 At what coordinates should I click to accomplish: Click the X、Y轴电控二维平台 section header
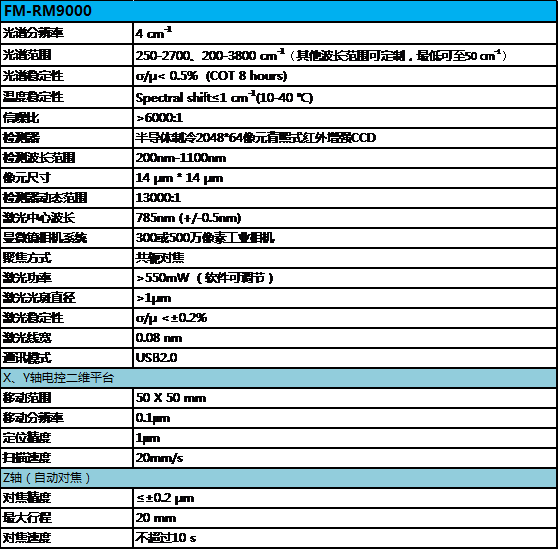[278, 377]
